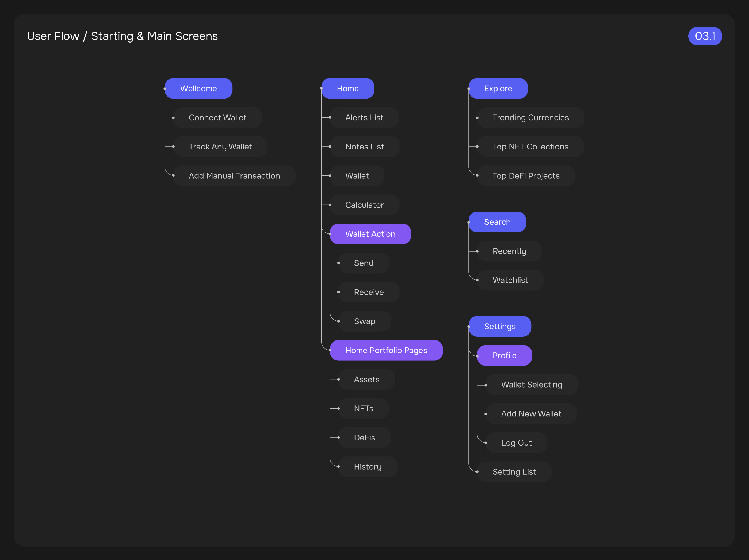The height and width of the screenshot is (560, 749).
Task: Click the Search root node
Action: (497, 222)
